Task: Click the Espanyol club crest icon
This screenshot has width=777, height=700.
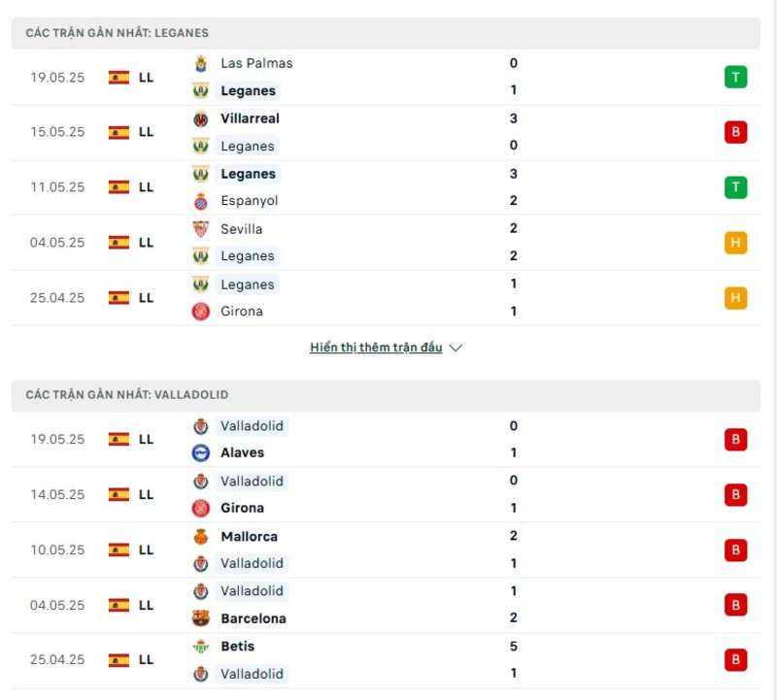Action: point(201,201)
